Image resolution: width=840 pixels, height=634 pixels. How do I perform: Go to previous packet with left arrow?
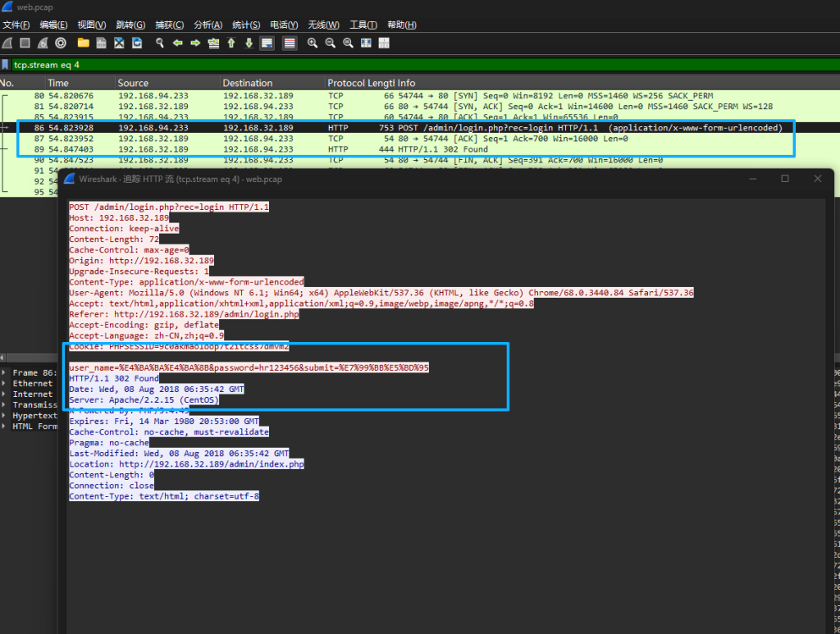177,43
